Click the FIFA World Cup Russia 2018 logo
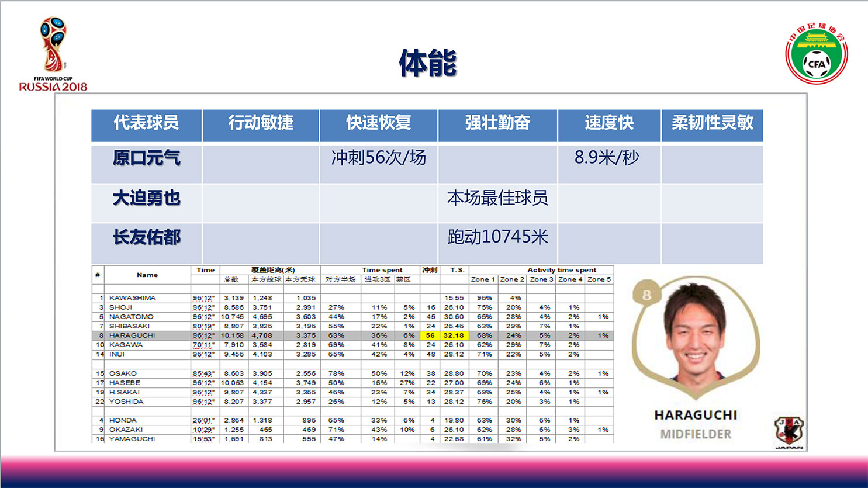Screen dimensions: 868x488 pos(53,54)
